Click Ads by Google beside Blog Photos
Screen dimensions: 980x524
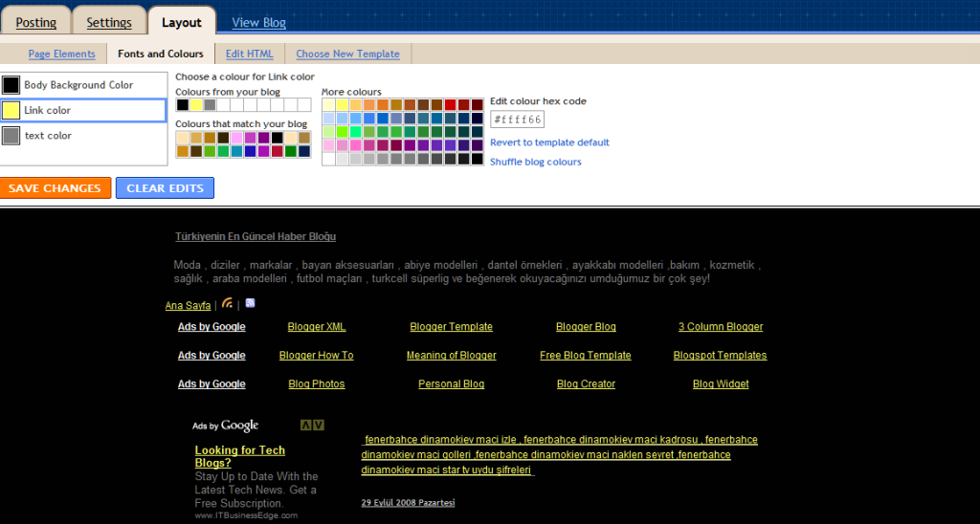pos(212,384)
